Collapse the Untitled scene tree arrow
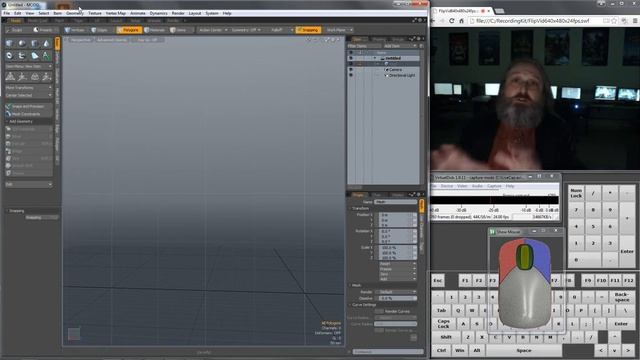640x360 pixels. point(375,58)
